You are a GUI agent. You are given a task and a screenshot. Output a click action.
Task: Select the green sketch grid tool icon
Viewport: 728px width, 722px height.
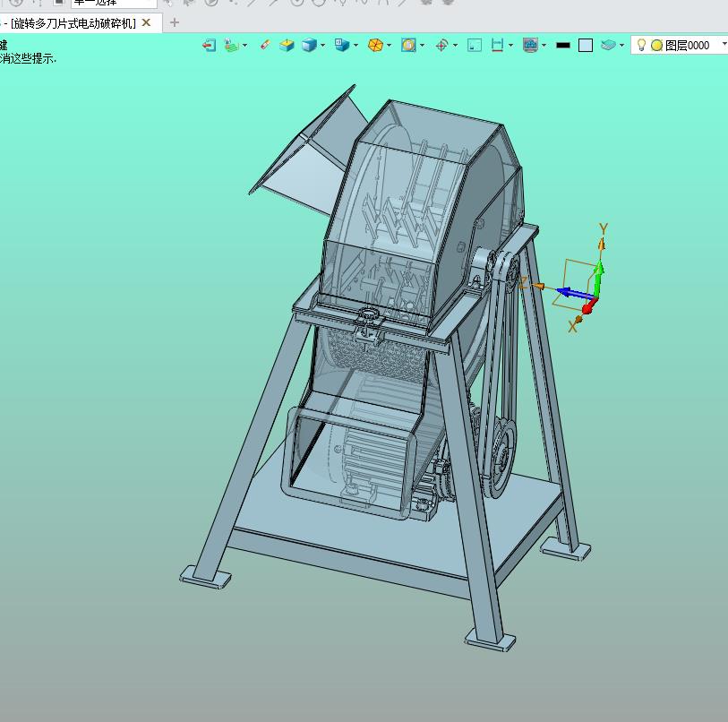231,45
